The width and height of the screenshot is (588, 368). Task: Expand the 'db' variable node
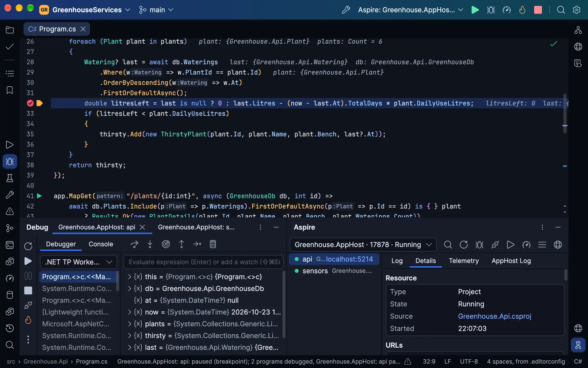[130, 289]
